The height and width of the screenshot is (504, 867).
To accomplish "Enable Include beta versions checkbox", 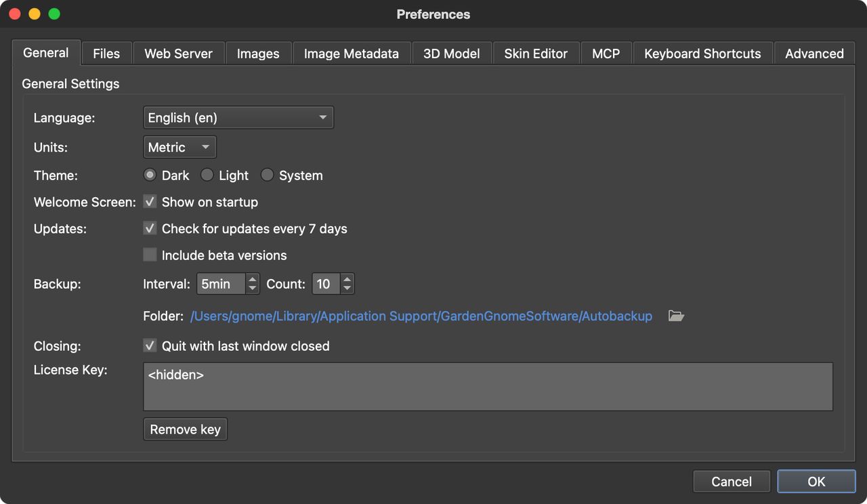I will click(150, 255).
